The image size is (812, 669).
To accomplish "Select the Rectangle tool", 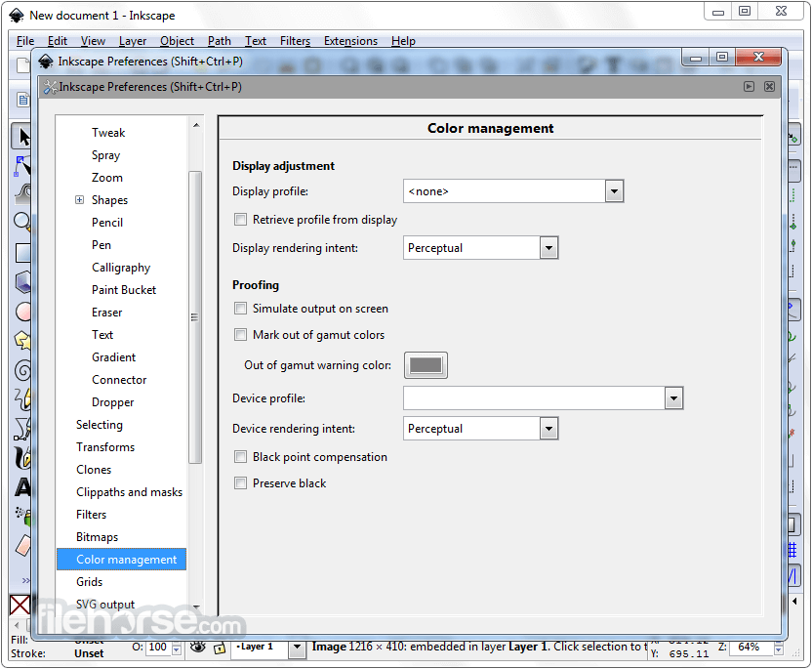I will tap(21, 253).
